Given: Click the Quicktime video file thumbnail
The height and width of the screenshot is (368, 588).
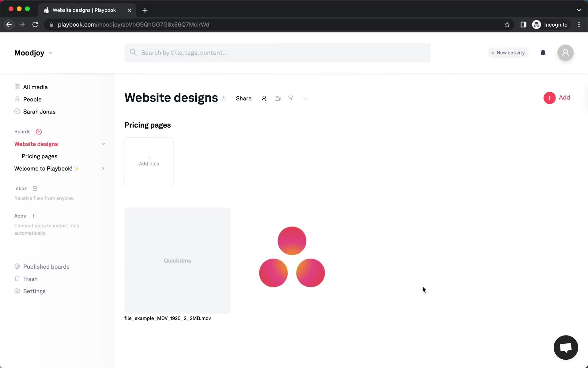Looking at the screenshot, I should pos(177,261).
